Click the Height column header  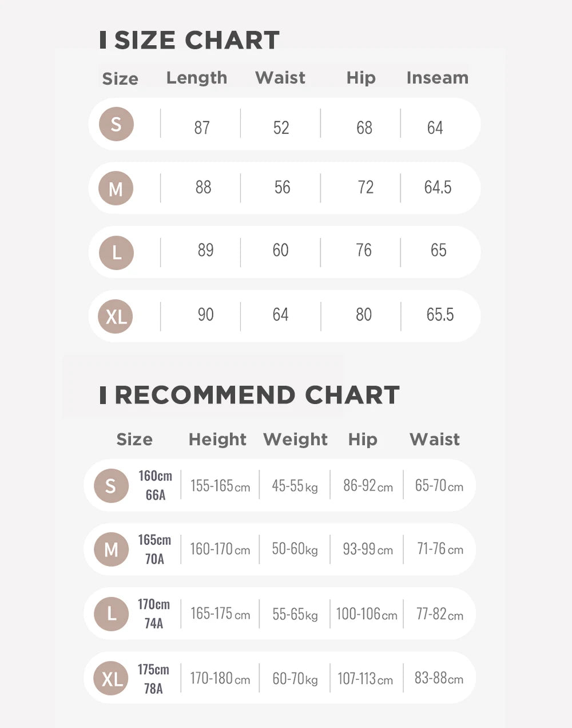tap(217, 440)
